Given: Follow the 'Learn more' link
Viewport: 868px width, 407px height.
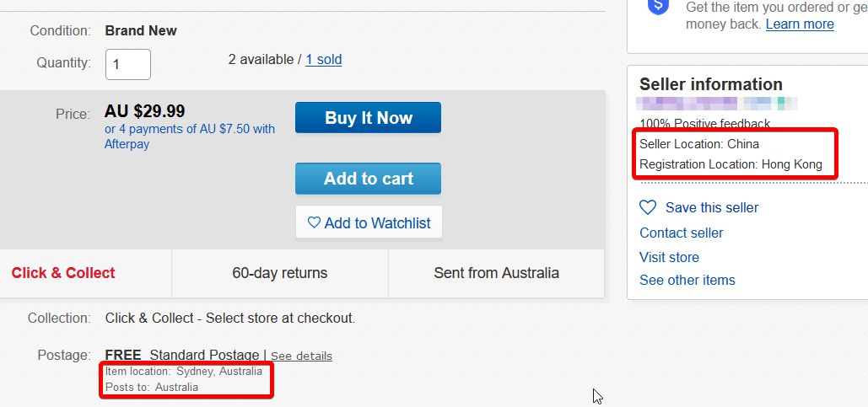Looking at the screenshot, I should (x=800, y=24).
